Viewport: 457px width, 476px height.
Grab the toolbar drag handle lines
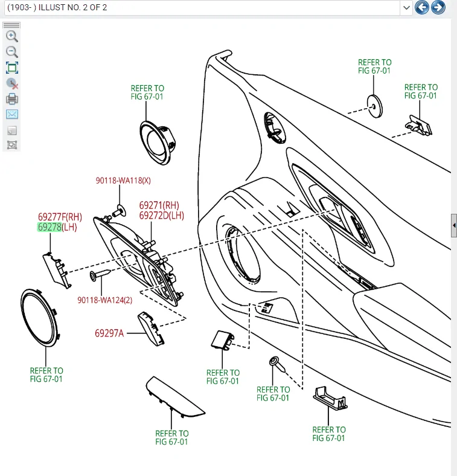[11, 25]
